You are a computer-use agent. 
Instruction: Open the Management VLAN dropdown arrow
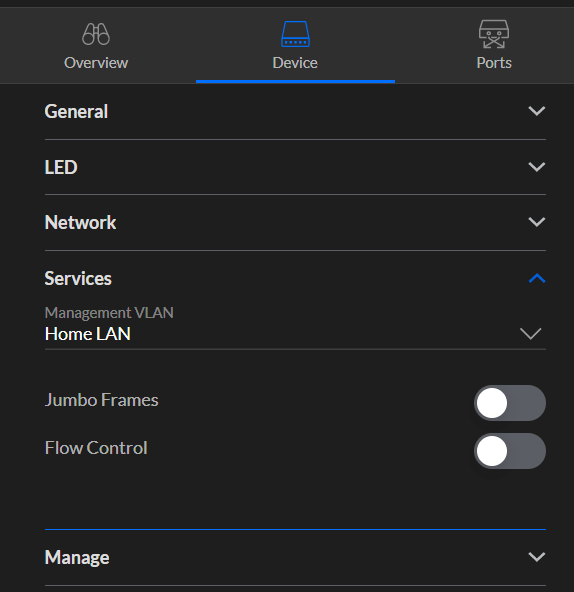[531, 333]
